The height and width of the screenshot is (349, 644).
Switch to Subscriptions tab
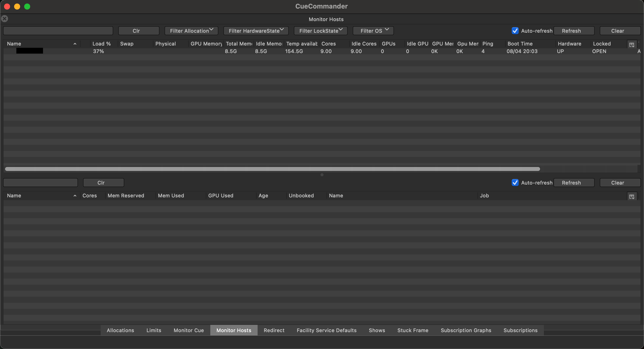tap(520, 330)
